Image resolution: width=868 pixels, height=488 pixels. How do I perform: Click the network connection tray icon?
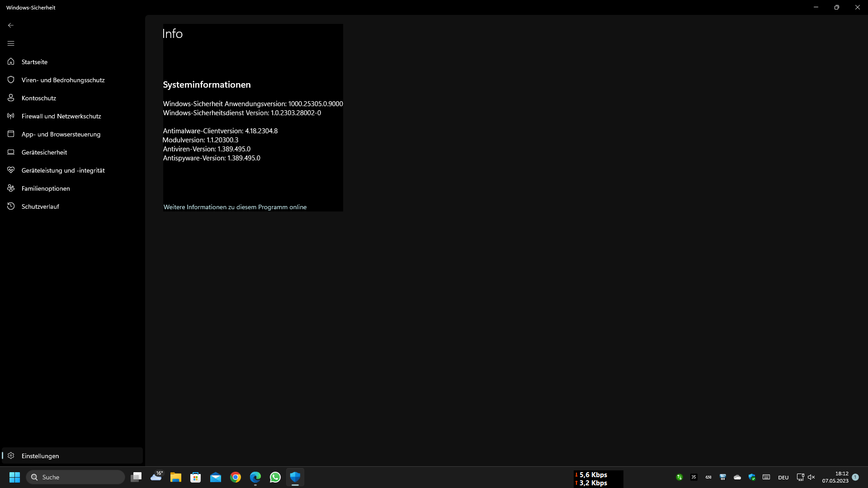point(800,477)
